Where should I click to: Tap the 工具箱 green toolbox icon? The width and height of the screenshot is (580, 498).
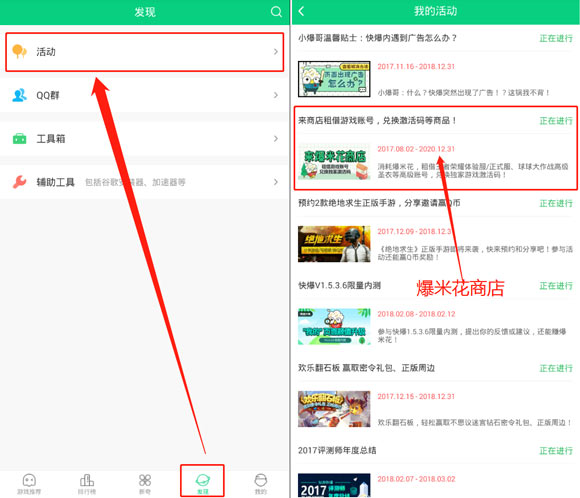click(x=19, y=139)
